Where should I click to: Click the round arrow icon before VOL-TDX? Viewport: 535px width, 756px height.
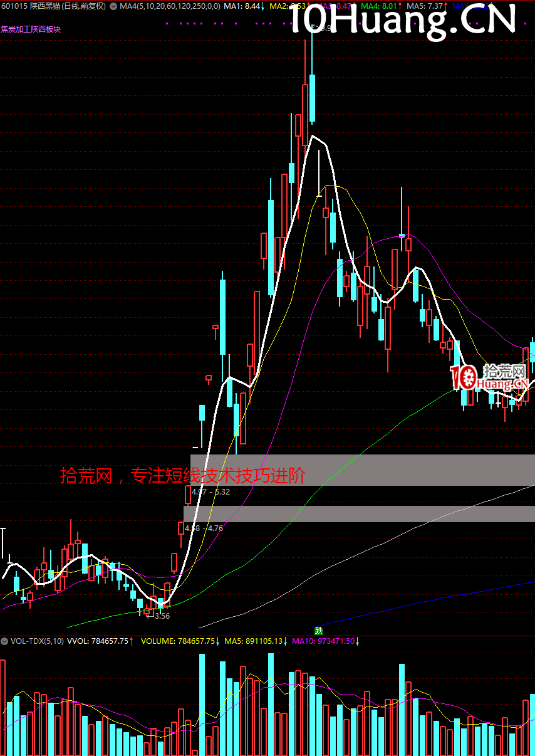[x=4, y=641]
